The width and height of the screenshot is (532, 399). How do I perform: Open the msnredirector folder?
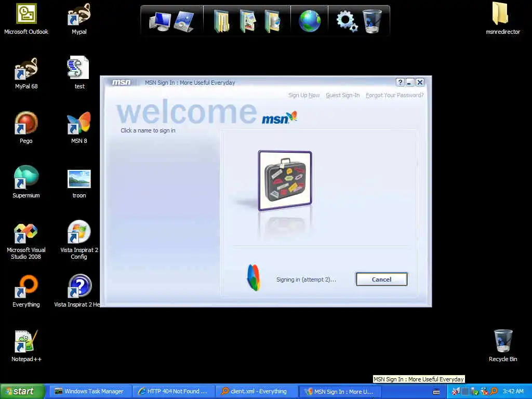pyautogui.click(x=502, y=18)
